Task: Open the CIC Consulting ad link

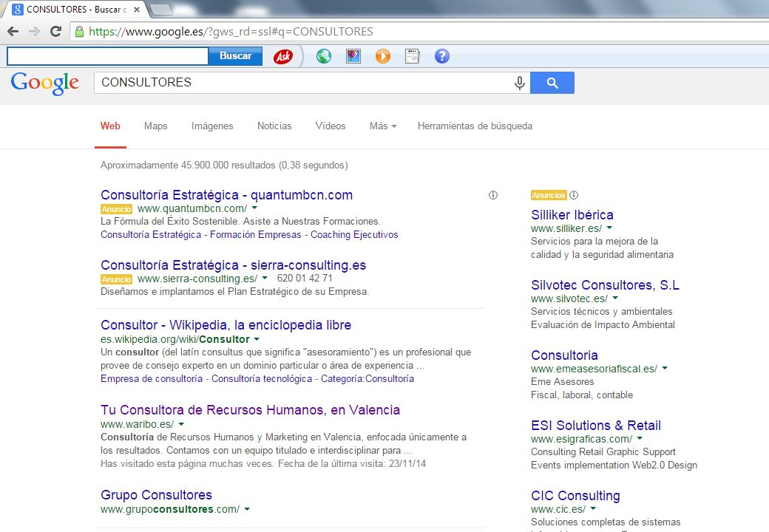Action: point(575,496)
